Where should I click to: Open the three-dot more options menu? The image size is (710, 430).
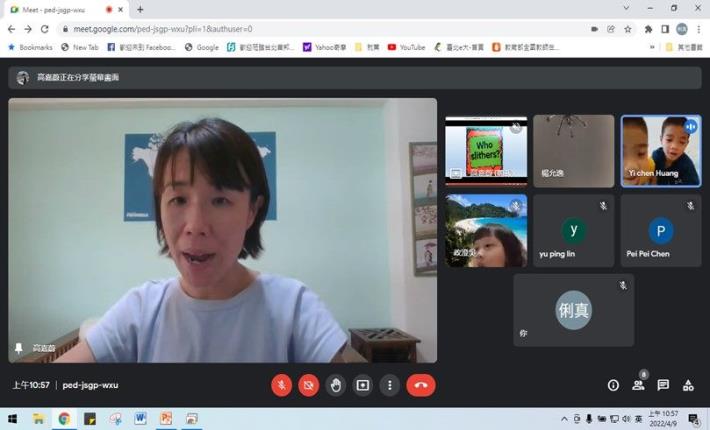tap(390, 385)
